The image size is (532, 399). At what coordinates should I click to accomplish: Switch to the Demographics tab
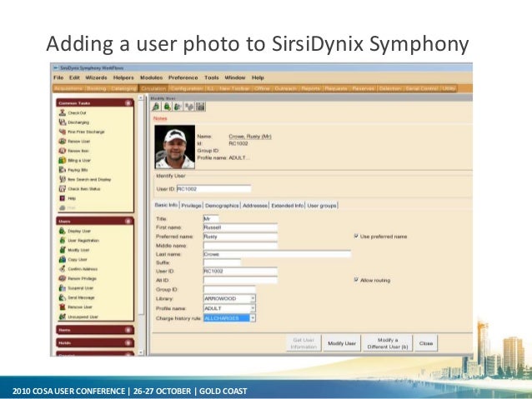click(x=222, y=206)
